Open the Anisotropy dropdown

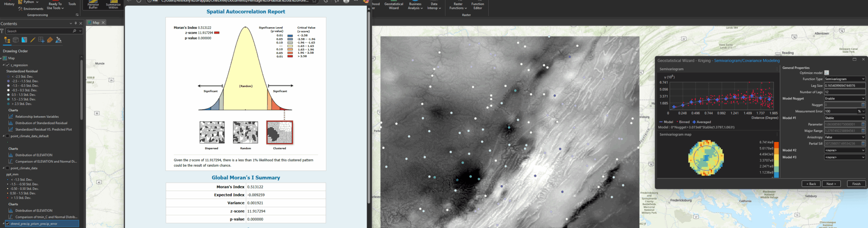[844, 137]
